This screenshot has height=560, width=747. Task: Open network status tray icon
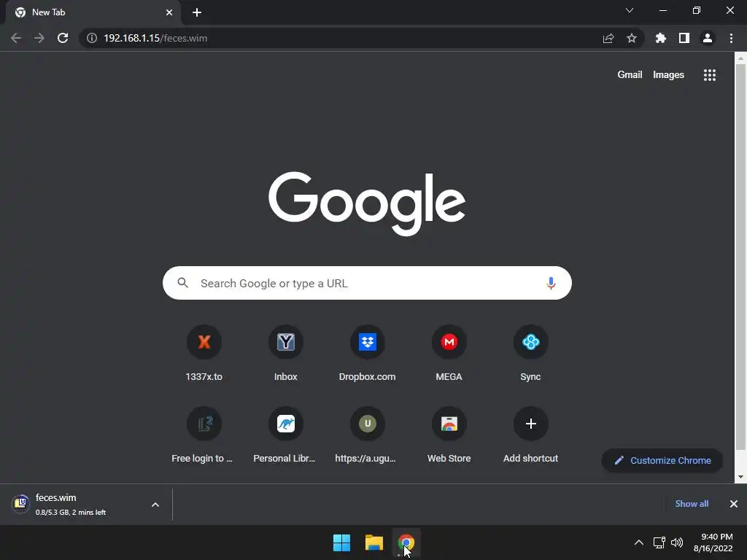coord(659,542)
